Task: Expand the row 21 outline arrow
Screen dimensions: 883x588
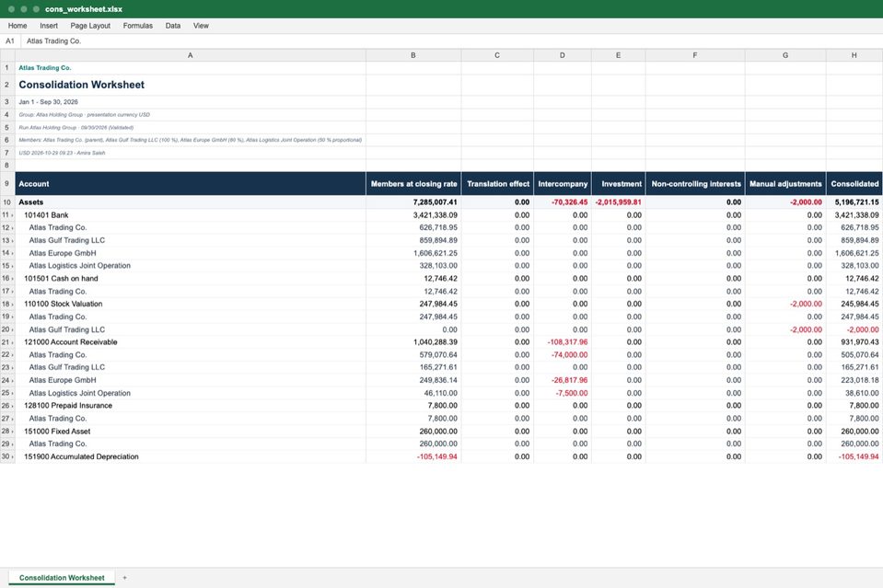Action: pyautogui.click(x=12, y=342)
